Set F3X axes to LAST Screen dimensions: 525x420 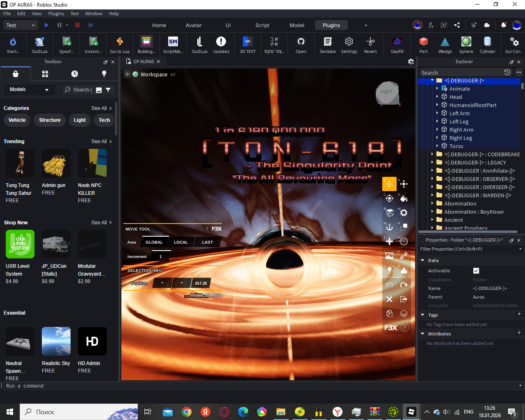(x=208, y=242)
